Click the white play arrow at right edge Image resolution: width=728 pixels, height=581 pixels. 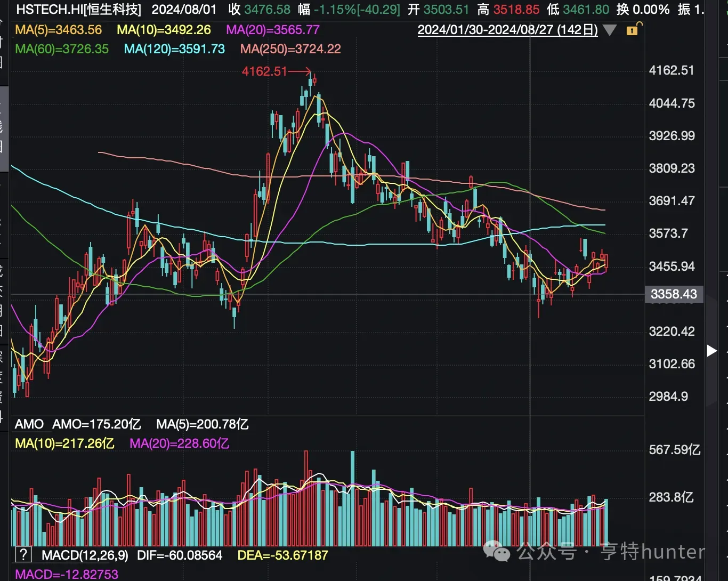[711, 351]
